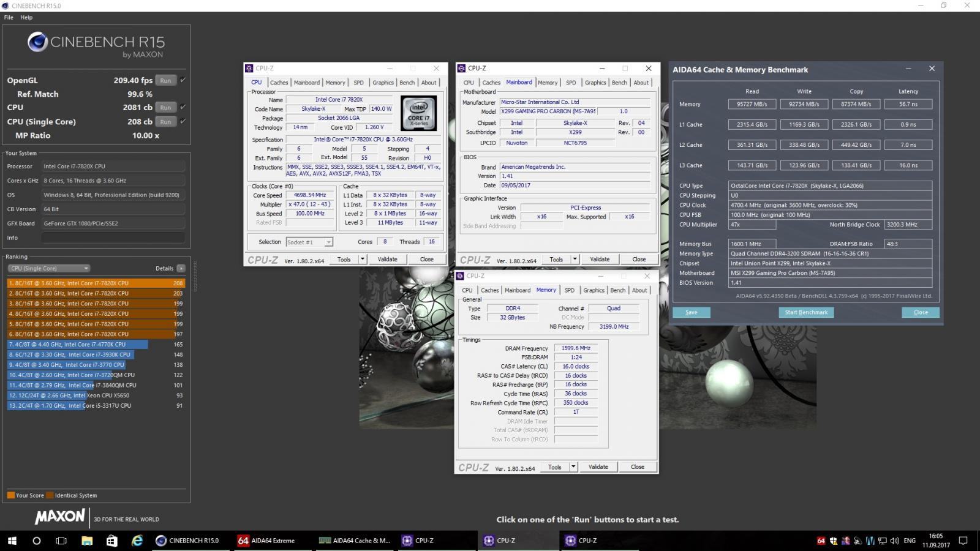
Task: Click Tools button in CPU-Z CPU window
Action: 344,259
